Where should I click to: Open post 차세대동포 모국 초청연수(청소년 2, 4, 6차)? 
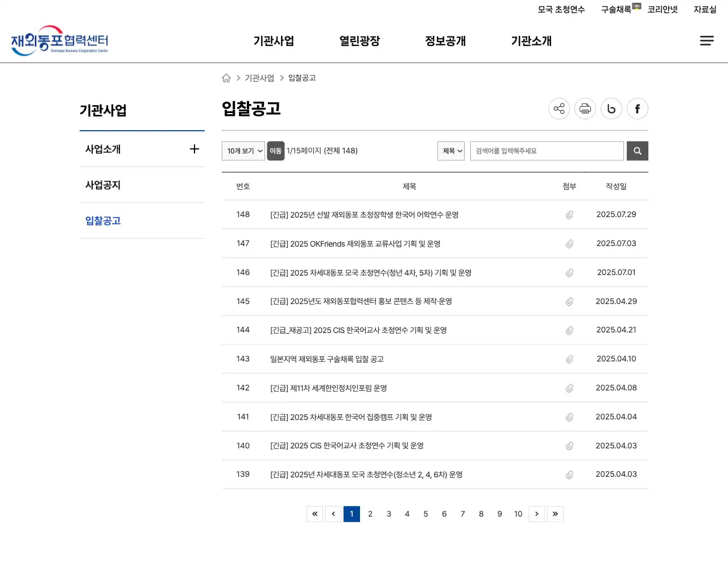366,475
